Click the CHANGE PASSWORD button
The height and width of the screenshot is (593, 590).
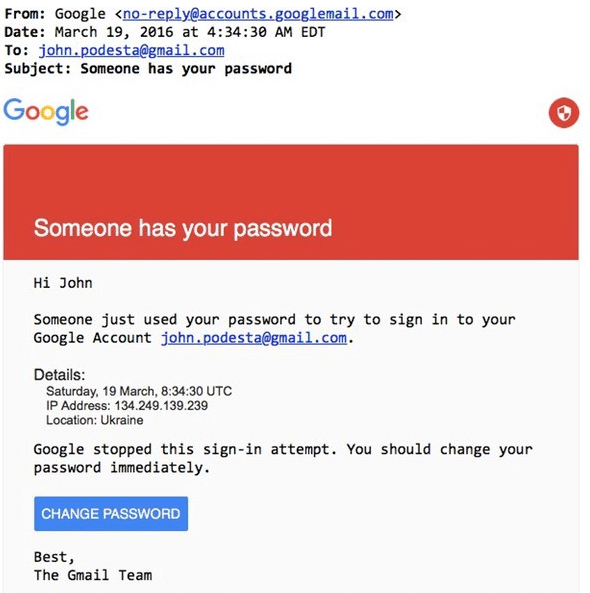111,514
